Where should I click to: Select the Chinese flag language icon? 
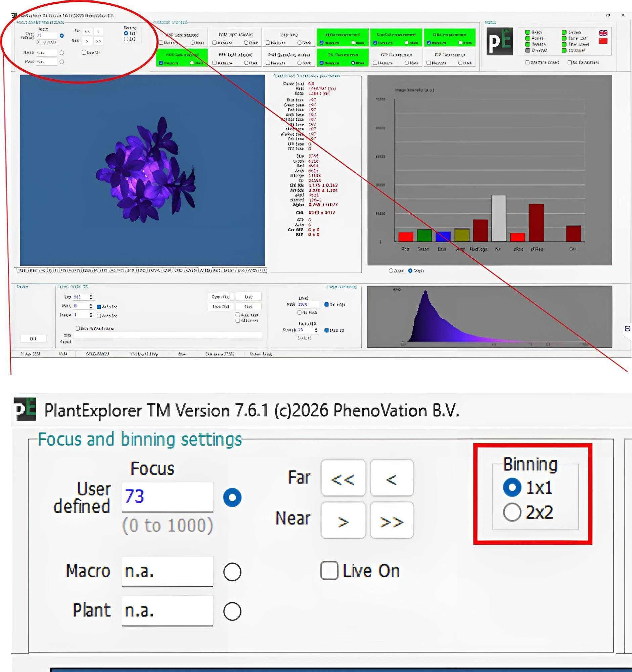point(603,41)
